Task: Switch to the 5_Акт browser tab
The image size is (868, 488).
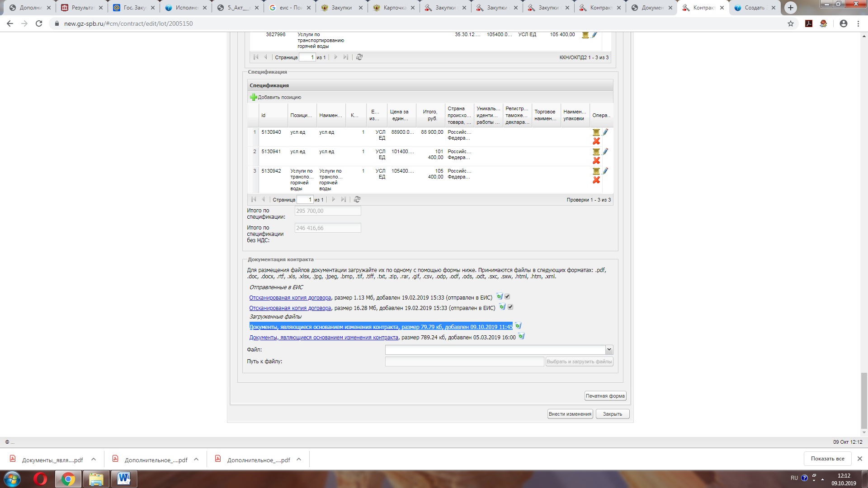Action: click(238, 8)
